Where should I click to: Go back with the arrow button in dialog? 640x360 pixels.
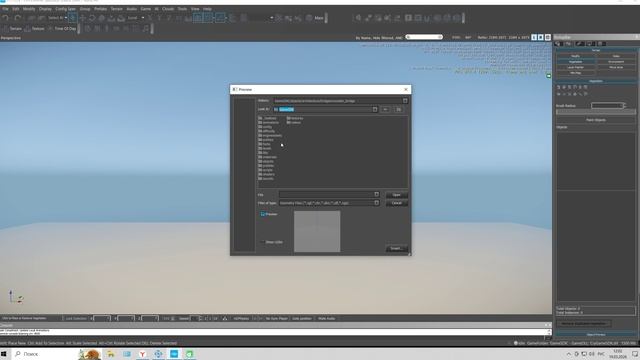(385, 109)
